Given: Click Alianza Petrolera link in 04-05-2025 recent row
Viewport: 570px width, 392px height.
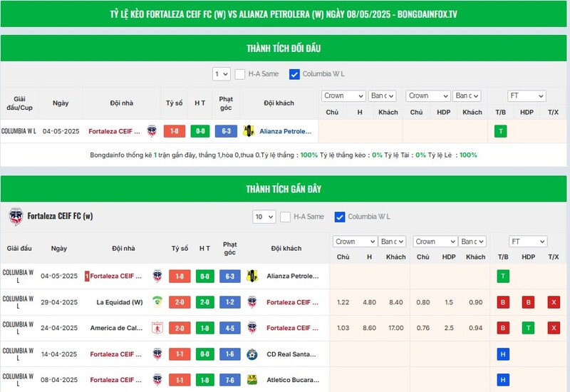Looking at the screenshot, I should click(293, 276).
